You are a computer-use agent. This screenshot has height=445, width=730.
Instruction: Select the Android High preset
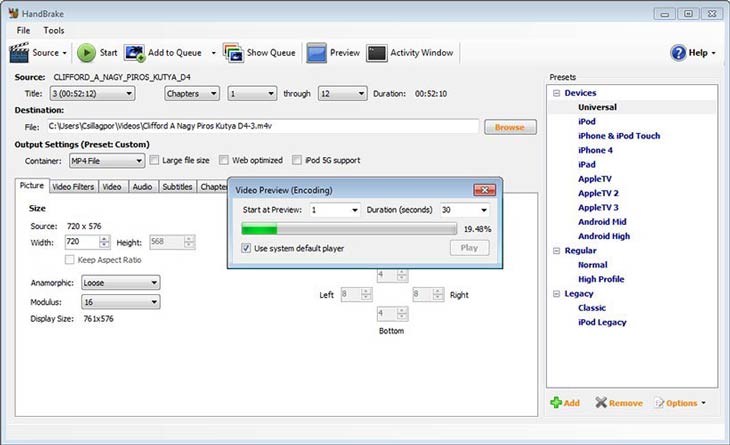[604, 236]
